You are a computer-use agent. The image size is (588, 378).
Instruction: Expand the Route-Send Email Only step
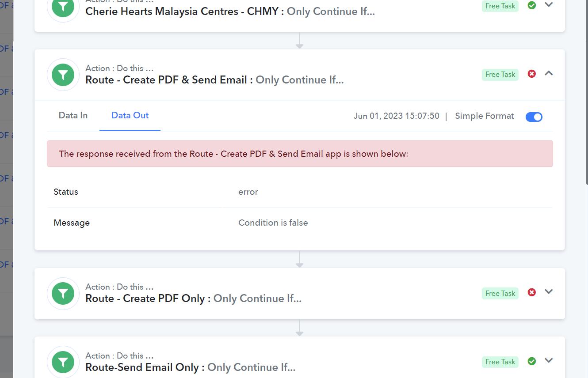(x=549, y=360)
